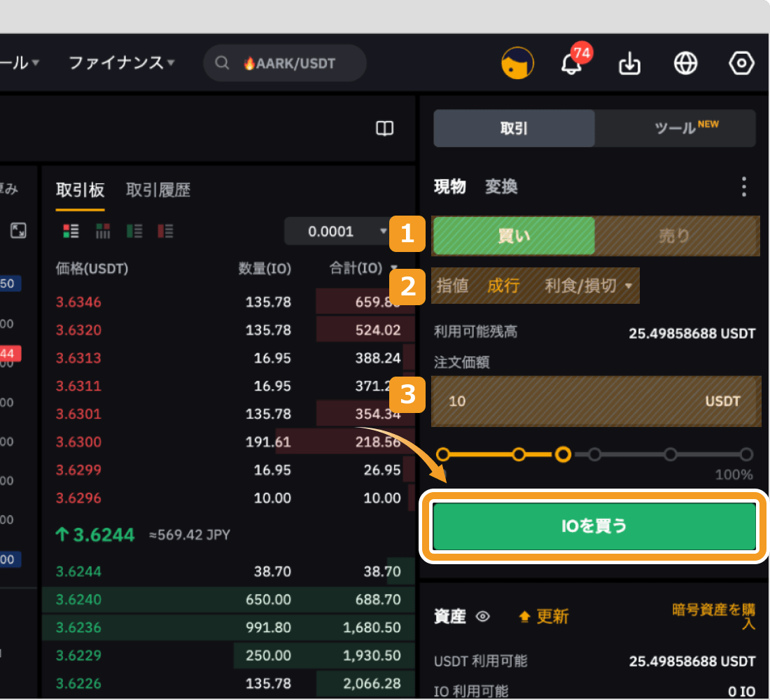Click the 0% start point of amount slider
The width and height of the screenshot is (770, 700).
tap(443, 454)
